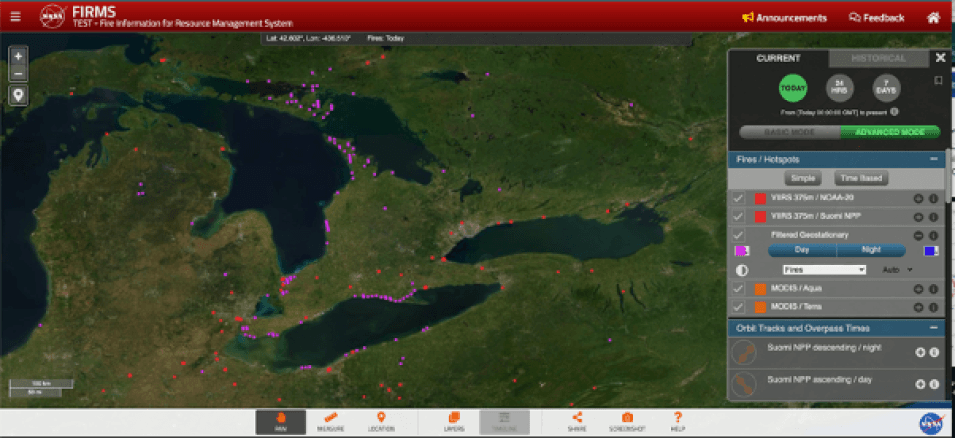Show info for Filtered Geostationary layer
The height and width of the screenshot is (438, 955).
coord(933,235)
